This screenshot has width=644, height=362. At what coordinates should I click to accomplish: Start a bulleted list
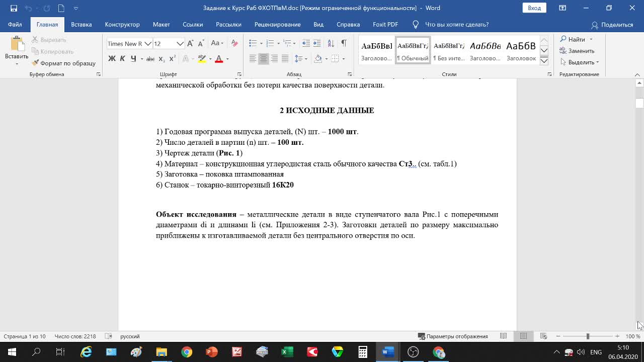pyautogui.click(x=253, y=43)
